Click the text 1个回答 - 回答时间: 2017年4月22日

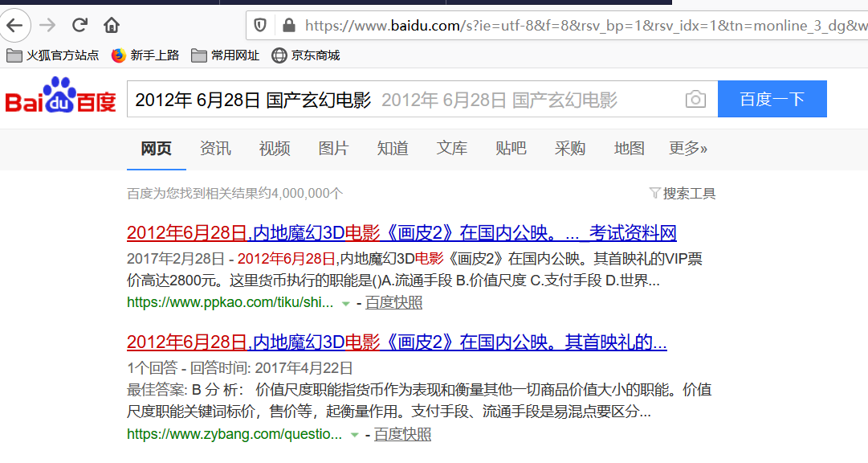240,368
